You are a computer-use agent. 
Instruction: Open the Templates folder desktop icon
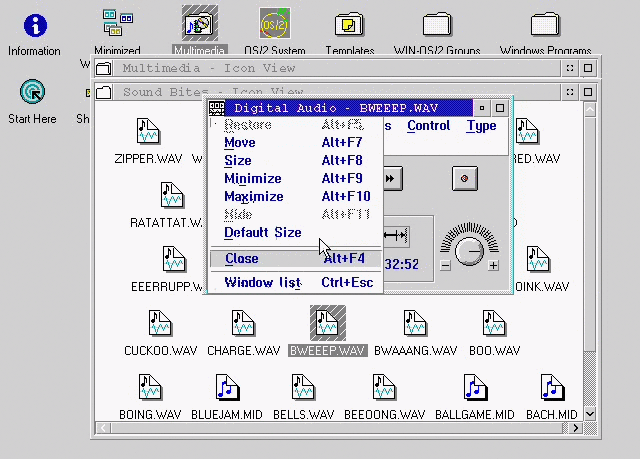click(349, 24)
